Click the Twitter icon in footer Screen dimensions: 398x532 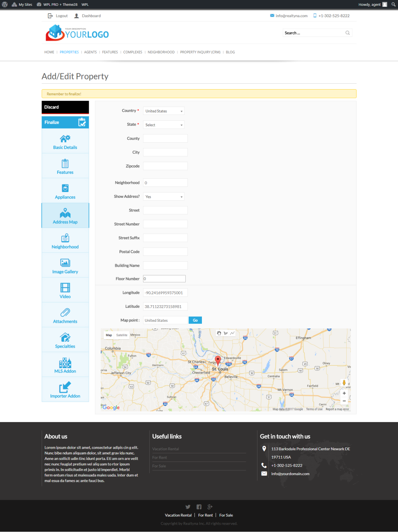click(x=188, y=507)
